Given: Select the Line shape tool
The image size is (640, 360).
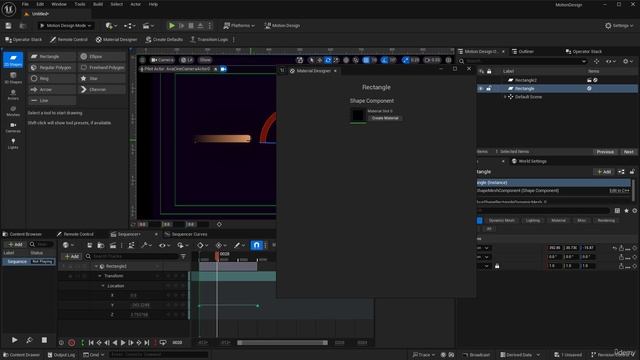Looking at the screenshot, I should (52, 100).
